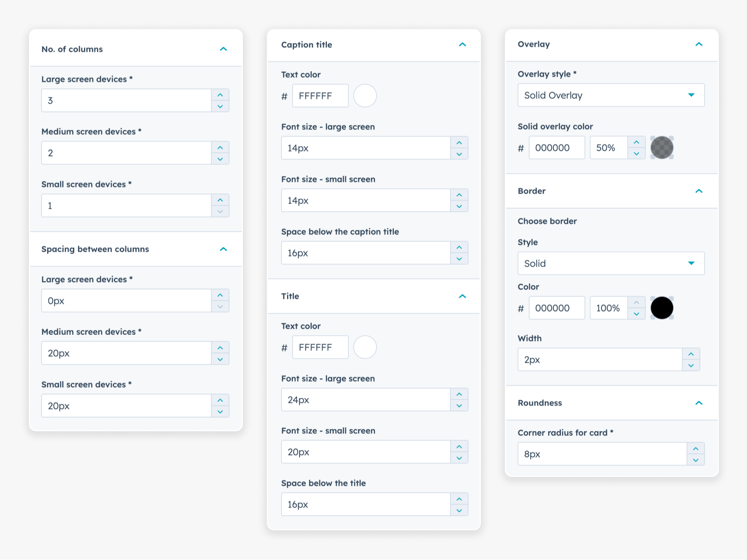
Task: Increment the solid overlay opacity percentage
Action: (x=637, y=142)
